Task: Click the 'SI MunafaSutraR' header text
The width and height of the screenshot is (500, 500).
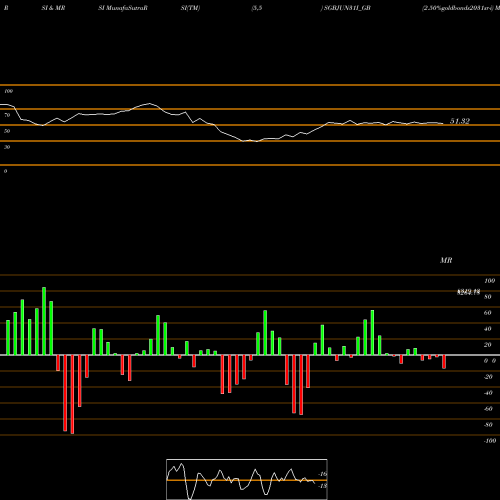Action: click(123, 8)
